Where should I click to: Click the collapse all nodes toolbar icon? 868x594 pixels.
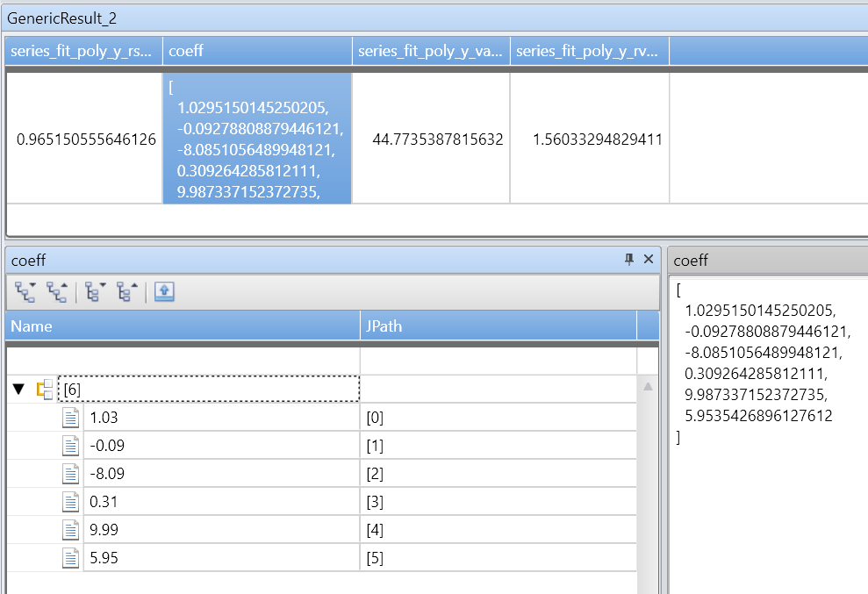[58, 292]
